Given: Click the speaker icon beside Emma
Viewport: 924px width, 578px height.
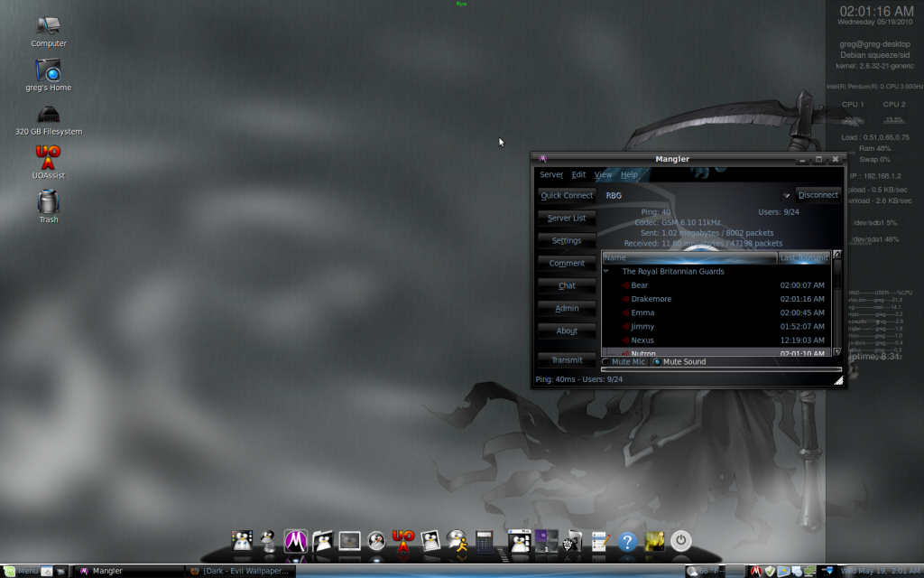Looking at the screenshot, I should (x=625, y=312).
